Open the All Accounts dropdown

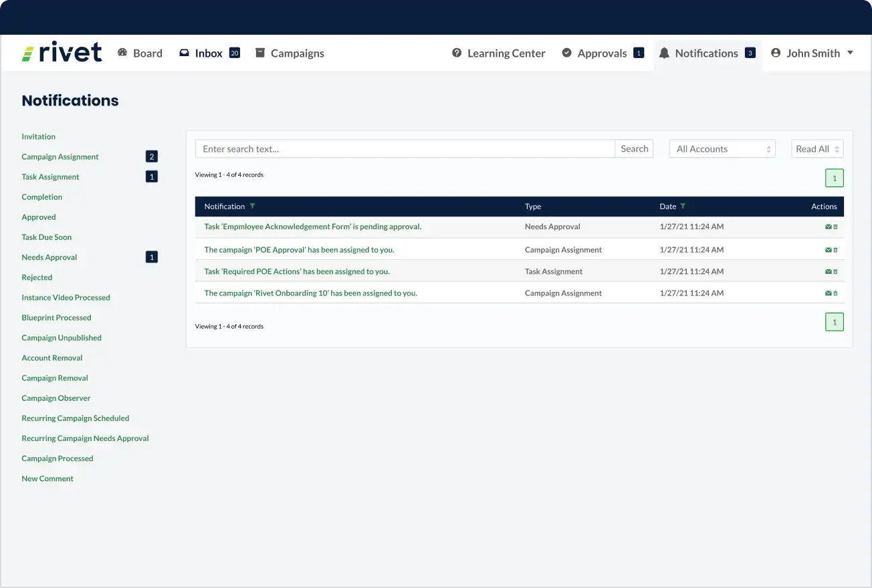coord(722,148)
